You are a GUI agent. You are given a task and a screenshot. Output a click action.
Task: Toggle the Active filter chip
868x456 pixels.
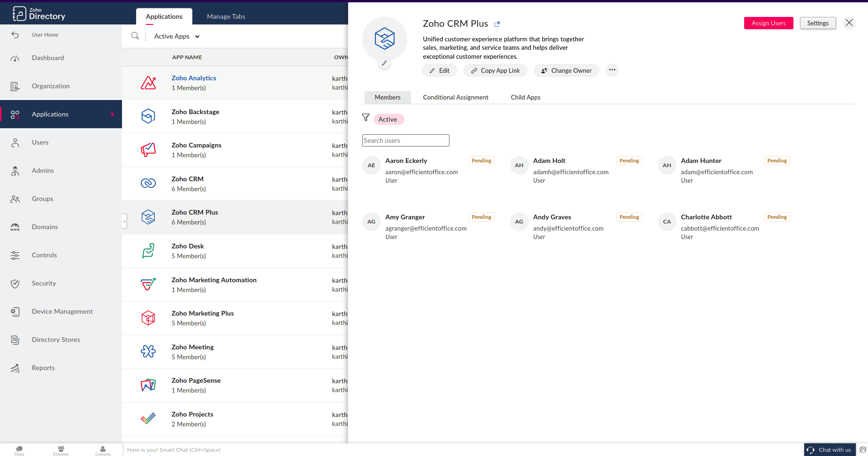[x=388, y=119]
